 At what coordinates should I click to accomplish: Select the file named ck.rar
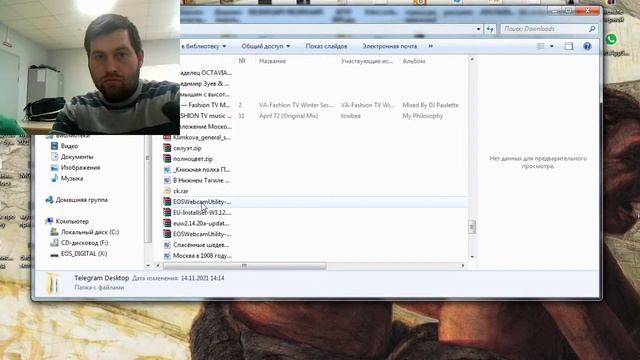tap(180, 191)
